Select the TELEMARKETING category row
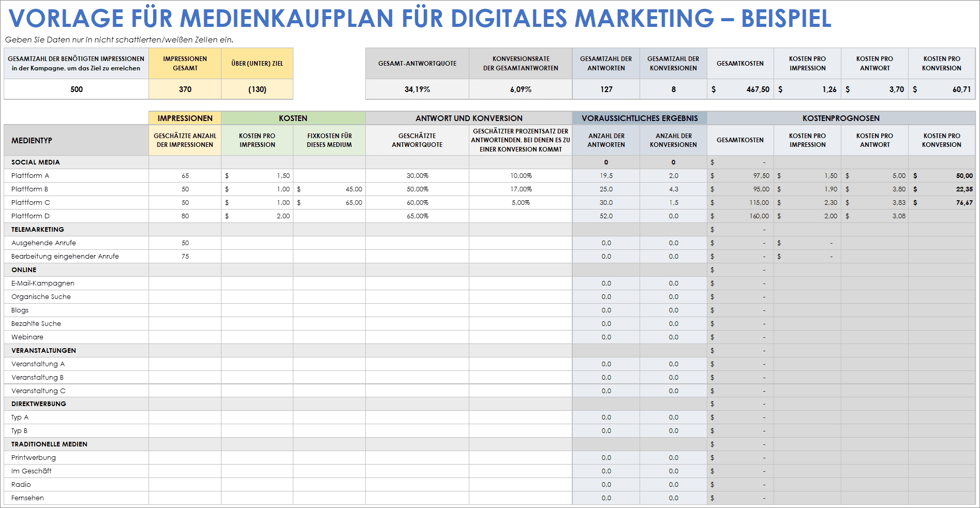 [x=76, y=229]
